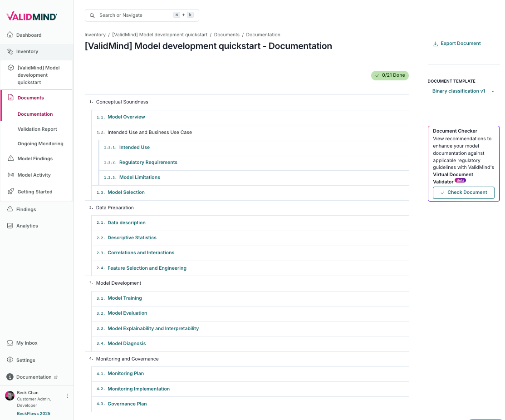Open the Feature Selection and Engineering section
This screenshot has width=505, height=420.
click(x=147, y=268)
